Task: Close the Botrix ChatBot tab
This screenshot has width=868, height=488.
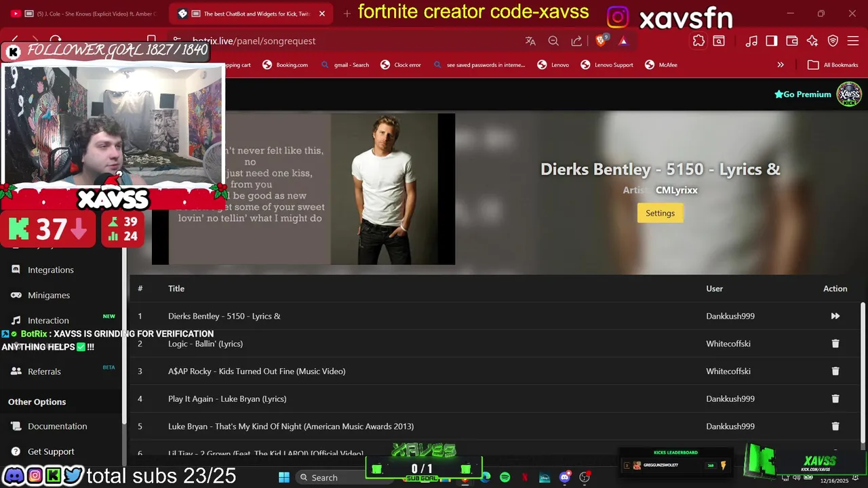Action: tap(321, 14)
